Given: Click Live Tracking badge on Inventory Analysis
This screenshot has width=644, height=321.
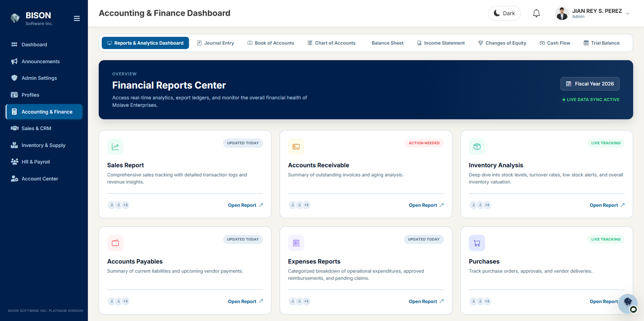Looking at the screenshot, I should pyautogui.click(x=606, y=143).
